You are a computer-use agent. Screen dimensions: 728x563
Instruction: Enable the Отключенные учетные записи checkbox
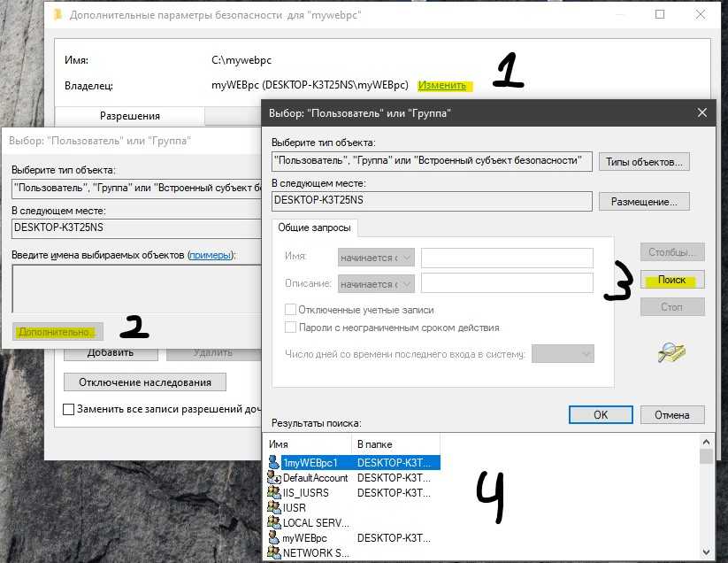pyautogui.click(x=290, y=310)
